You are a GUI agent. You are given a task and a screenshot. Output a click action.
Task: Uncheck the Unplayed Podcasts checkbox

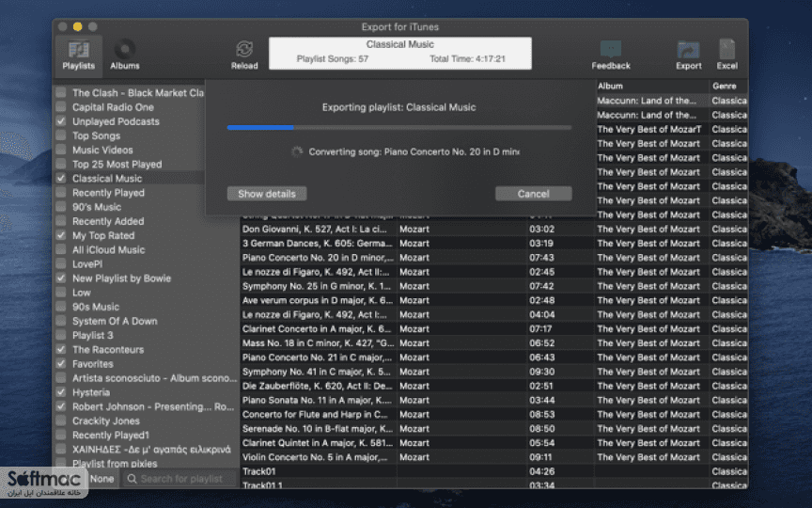click(x=61, y=121)
